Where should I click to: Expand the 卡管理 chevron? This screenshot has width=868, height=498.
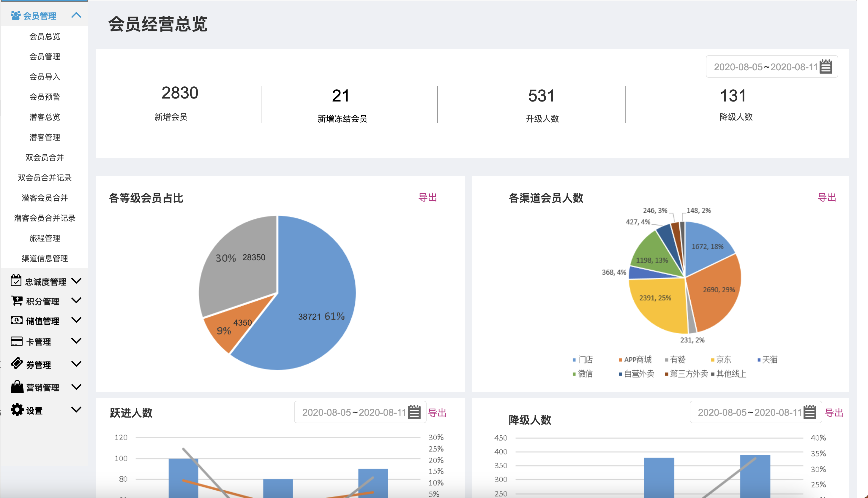point(76,341)
